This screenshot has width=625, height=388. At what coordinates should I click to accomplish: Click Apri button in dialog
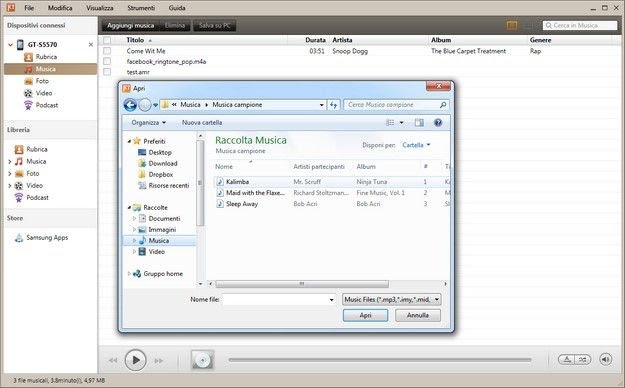coord(365,315)
